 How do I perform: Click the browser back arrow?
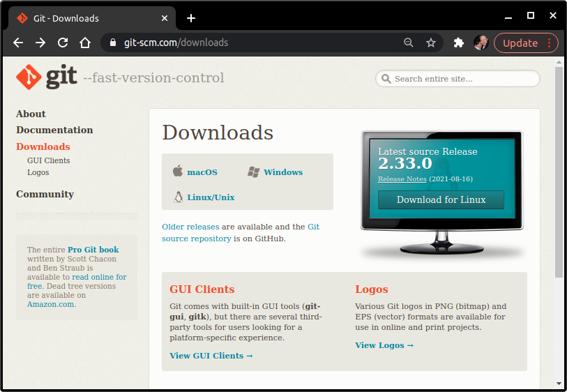(x=18, y=43)
